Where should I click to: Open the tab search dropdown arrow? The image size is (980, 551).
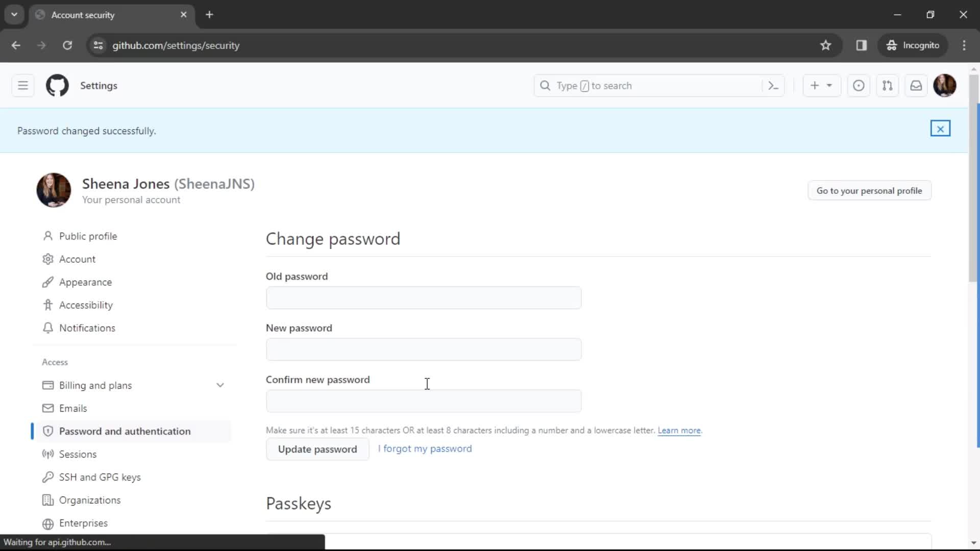coord(14,15)
